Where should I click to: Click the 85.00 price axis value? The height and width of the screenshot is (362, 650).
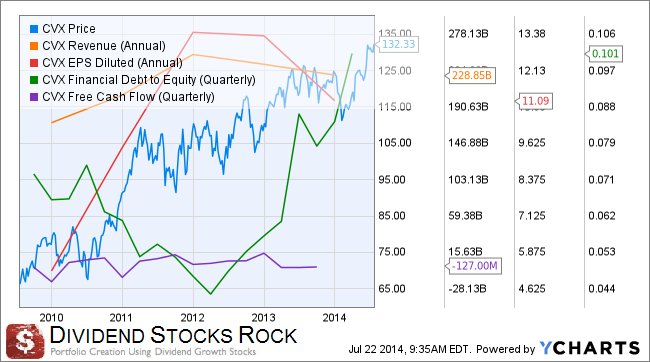[x=392, y=216]
